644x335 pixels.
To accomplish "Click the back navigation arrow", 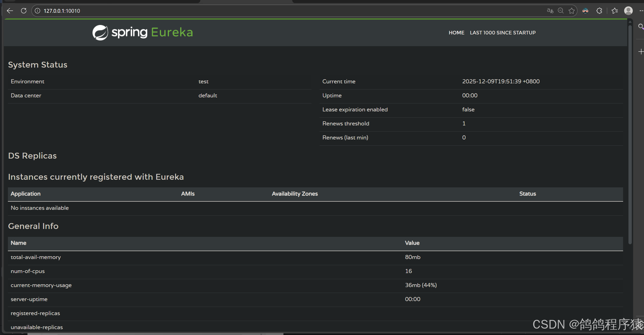I will point(10,11).
